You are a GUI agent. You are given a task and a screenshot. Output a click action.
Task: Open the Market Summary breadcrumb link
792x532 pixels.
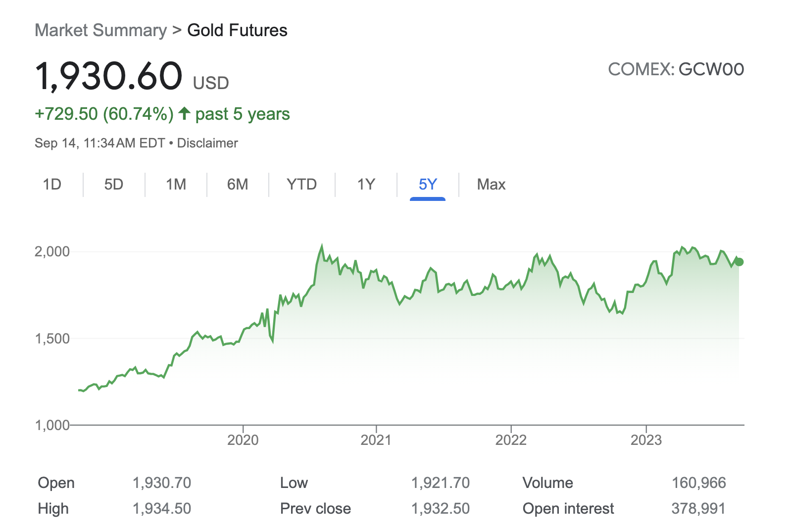coord(101,30)
